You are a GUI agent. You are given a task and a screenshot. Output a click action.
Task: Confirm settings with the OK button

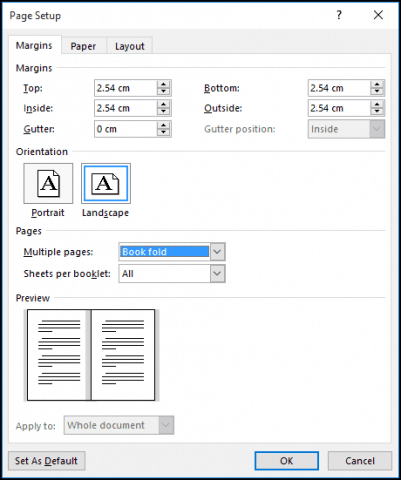point(287,461)
